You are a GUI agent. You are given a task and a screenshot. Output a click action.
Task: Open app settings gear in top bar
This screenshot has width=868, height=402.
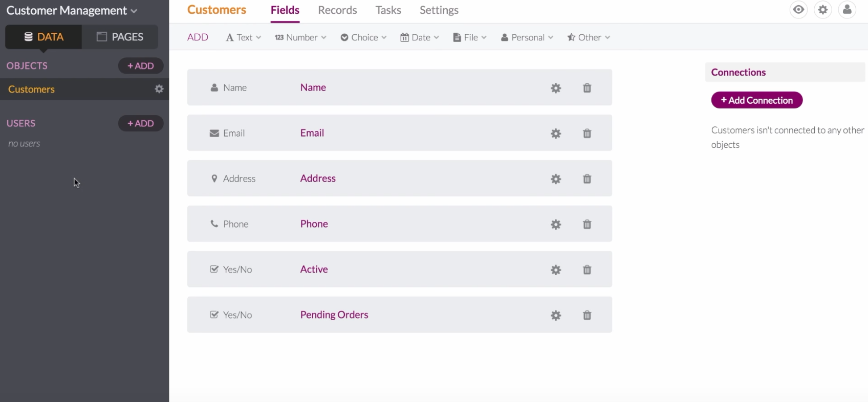click(x=823, y=10)
